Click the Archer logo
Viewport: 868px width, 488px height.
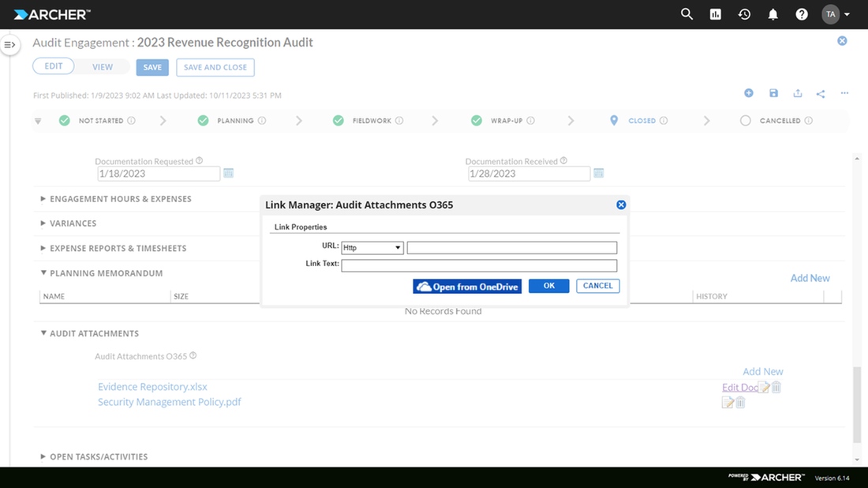52,15
